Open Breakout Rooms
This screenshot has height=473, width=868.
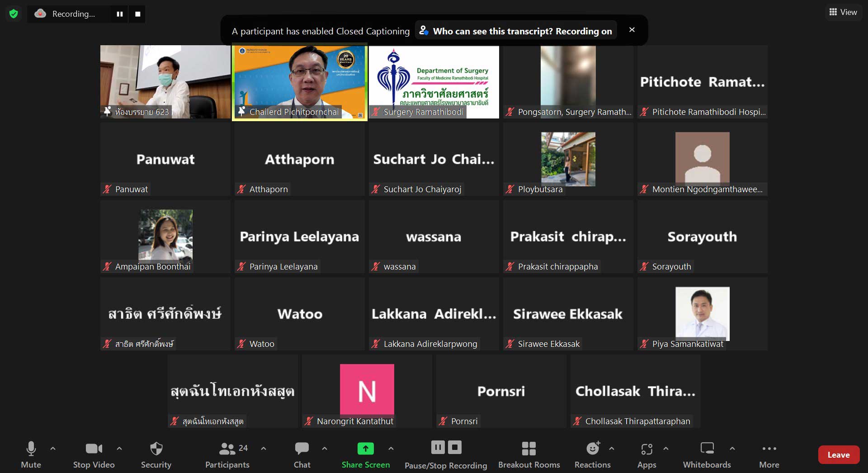pyautogui.click(x=528, y=449)
